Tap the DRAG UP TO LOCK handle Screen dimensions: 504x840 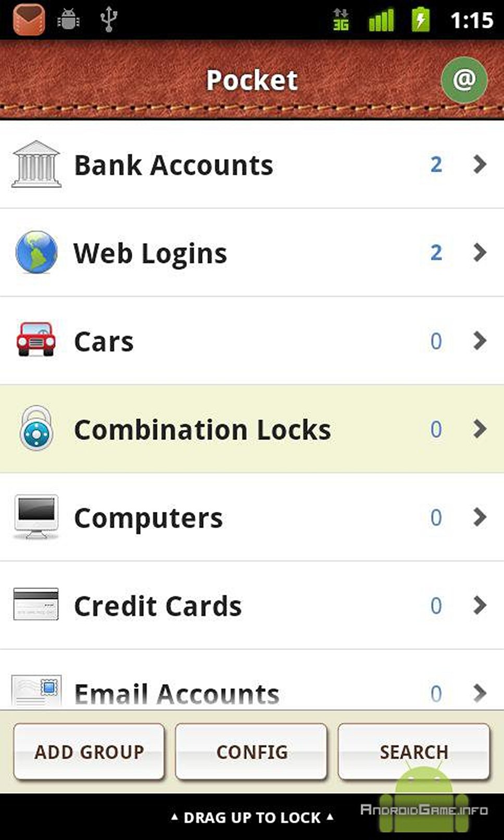[x=252, y=817]
